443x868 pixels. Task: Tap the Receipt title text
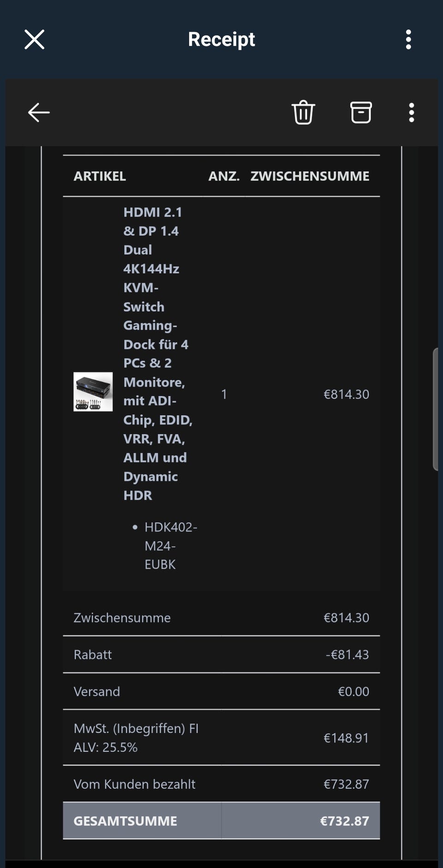point(221,40)
